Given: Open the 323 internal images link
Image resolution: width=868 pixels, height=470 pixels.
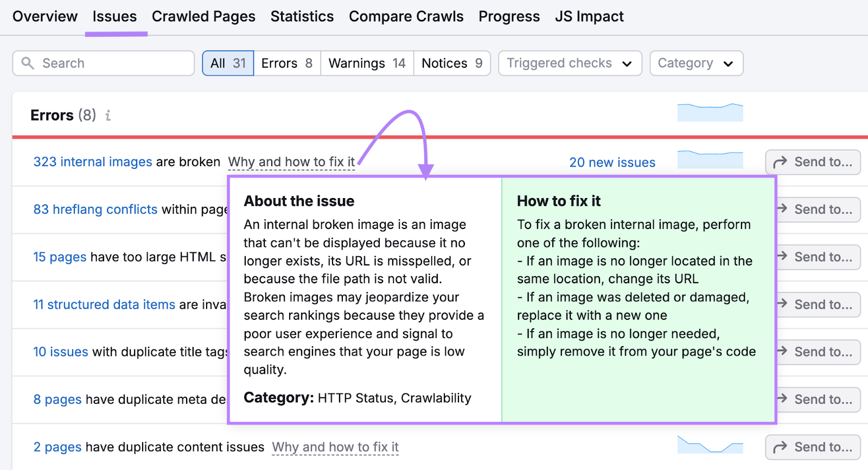Looking at the screenshot, I should (93, 162).
